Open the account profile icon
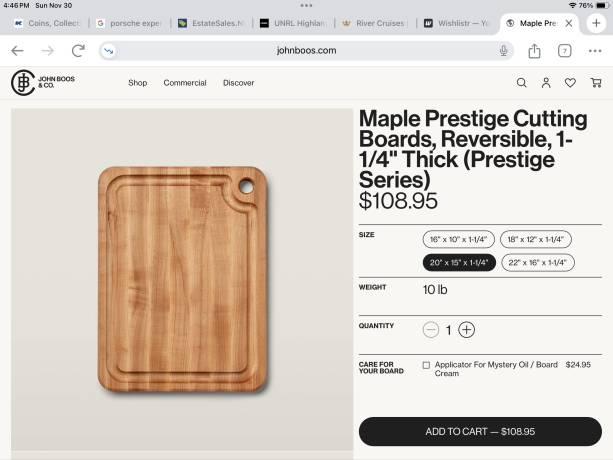This screenshot has height=460, width=613. (546, 83)
